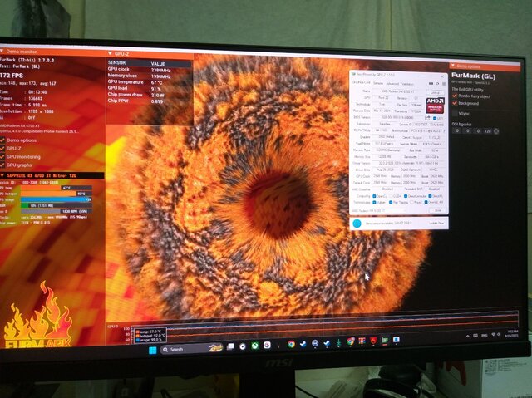Viewport: 532px width, 398px height.
Task: Switch to the Validation tab in GPU-Z
Action: (407, 84)
